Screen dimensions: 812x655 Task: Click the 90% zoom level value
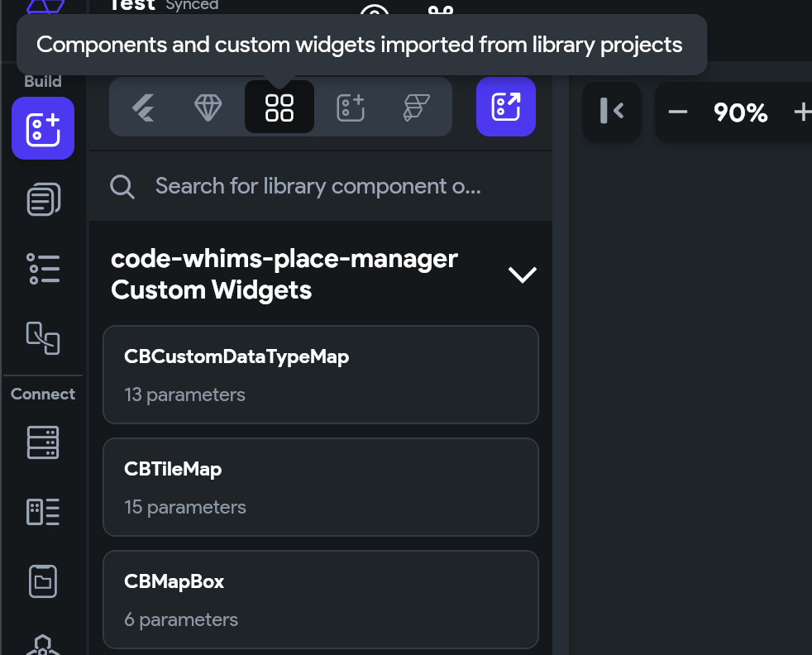point(740,112)
